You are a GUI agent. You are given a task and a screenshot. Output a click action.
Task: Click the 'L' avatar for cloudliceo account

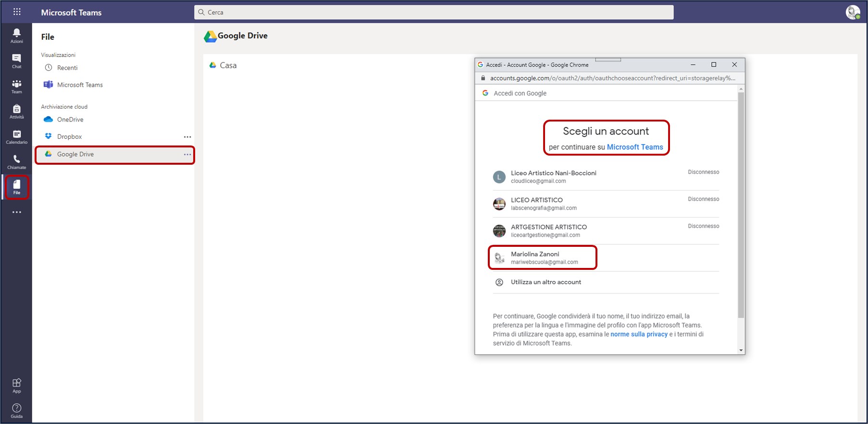tap(499, 177)
